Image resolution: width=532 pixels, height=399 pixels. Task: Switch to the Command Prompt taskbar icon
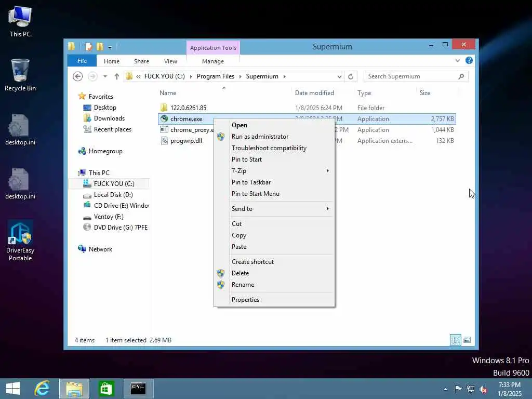138,389
